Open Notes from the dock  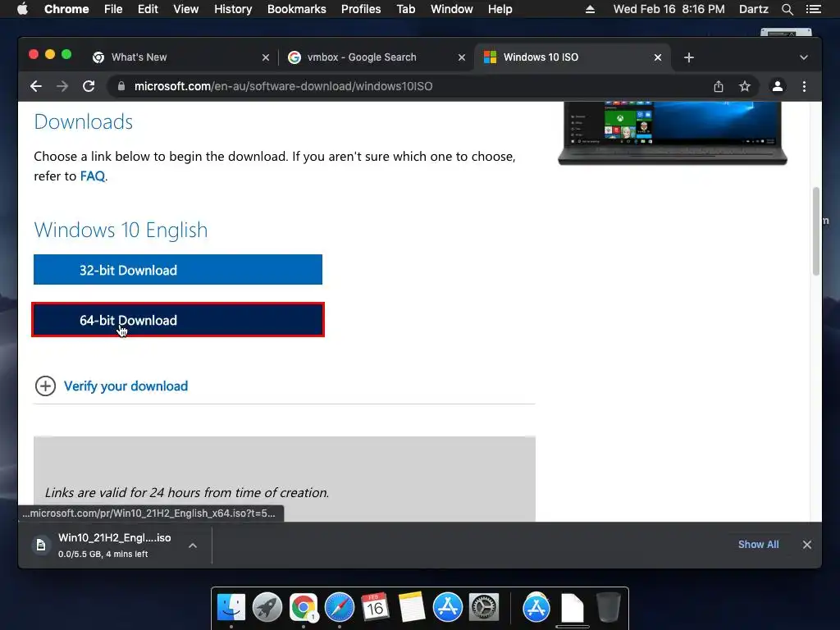point(412,608)
